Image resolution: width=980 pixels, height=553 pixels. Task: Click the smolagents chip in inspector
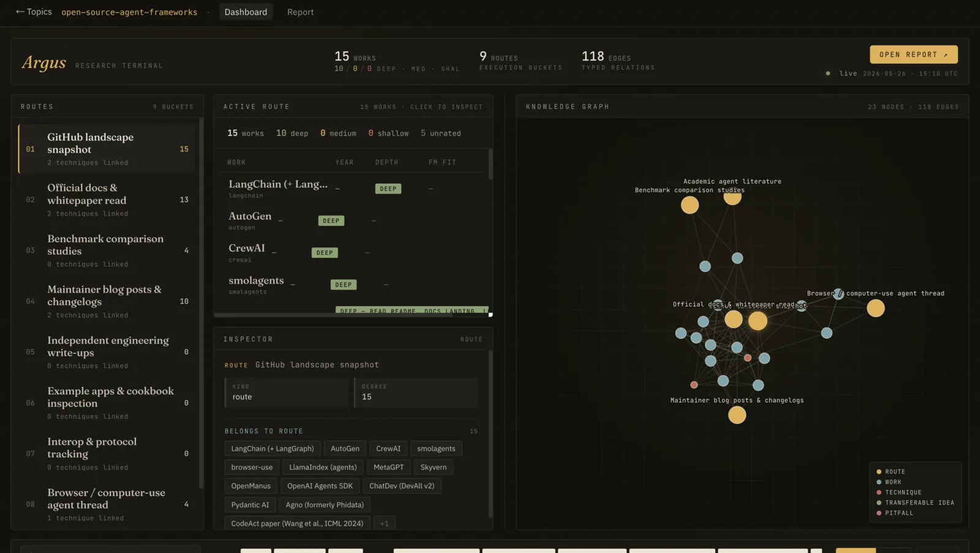[436, 448]
